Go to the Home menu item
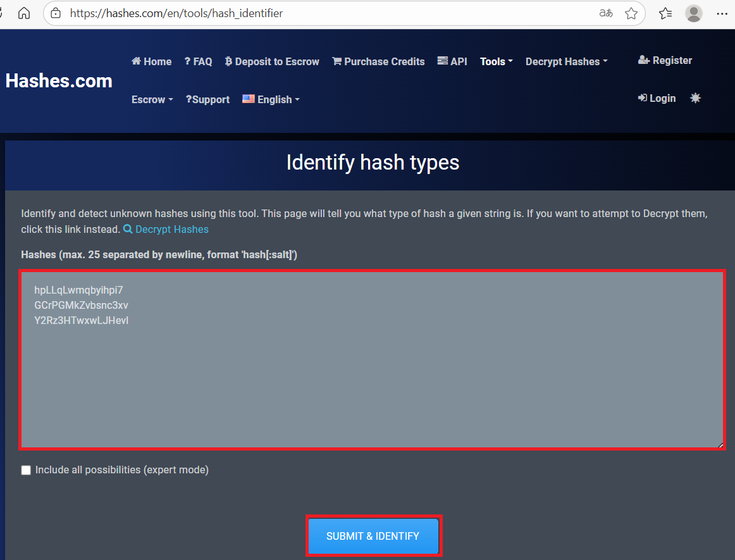735x560 pixels. [151, 61]
